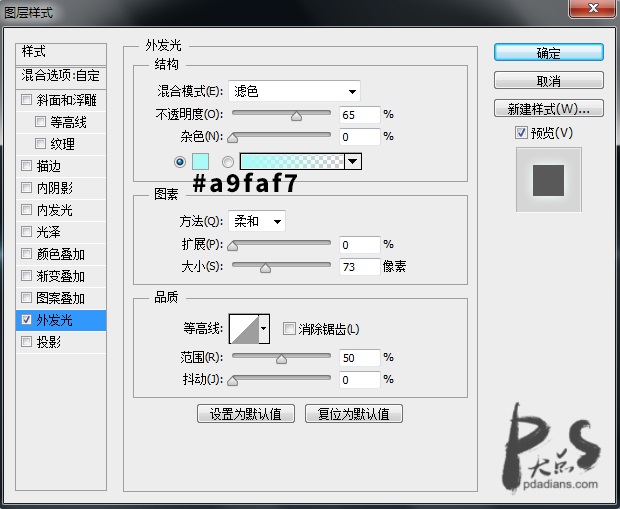Turn on the 内阴影 checkbox
The height and width of the screenshot is (509, 620).
(26, 187)
